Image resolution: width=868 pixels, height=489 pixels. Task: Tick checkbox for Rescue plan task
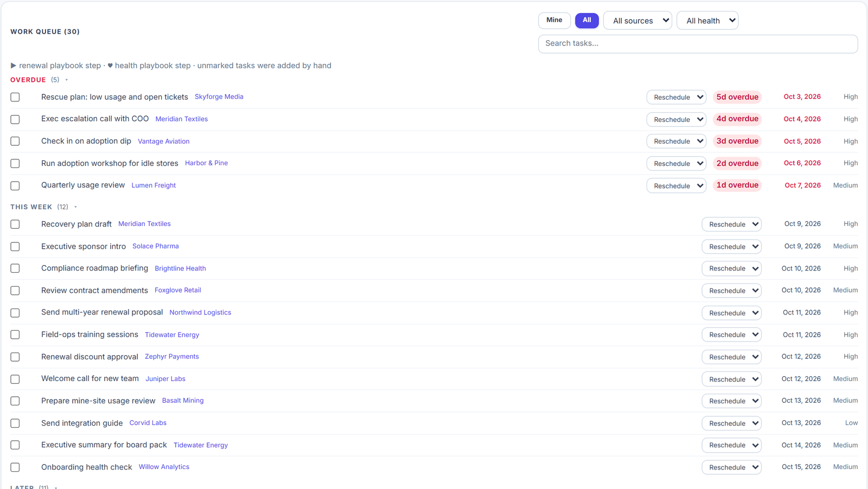point(15,97)
